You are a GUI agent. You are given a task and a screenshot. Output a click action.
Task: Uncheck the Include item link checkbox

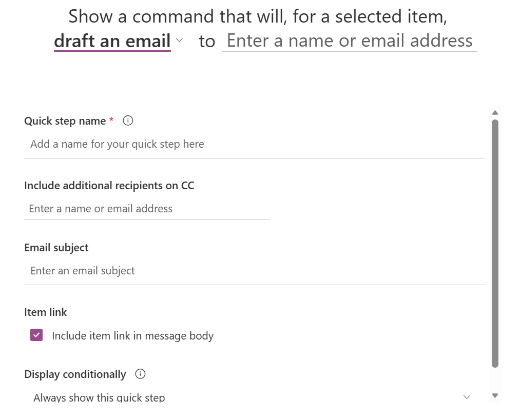(36, 335)
